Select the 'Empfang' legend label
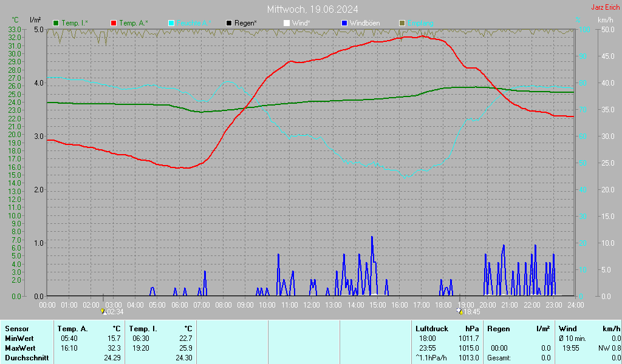Viewport: 622px width, 364px height. tap(420, 23)
